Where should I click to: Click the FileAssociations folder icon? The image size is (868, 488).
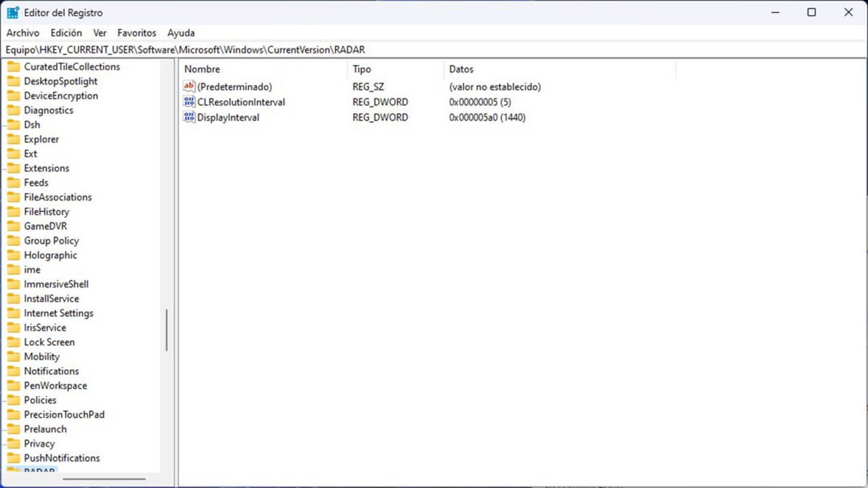14,197
